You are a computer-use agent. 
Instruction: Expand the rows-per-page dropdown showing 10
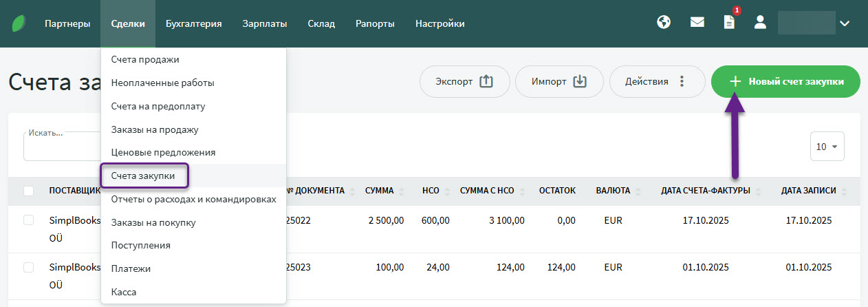click(827, 147)
